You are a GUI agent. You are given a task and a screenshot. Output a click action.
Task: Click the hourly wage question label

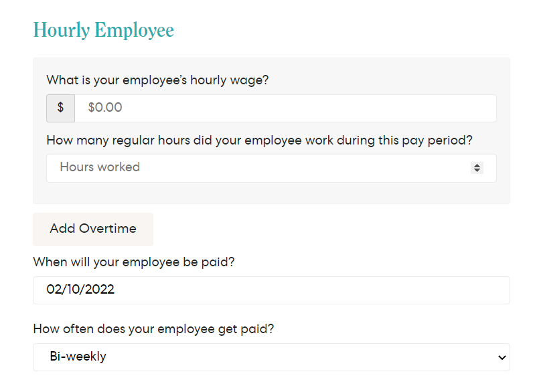click(157, 80)
